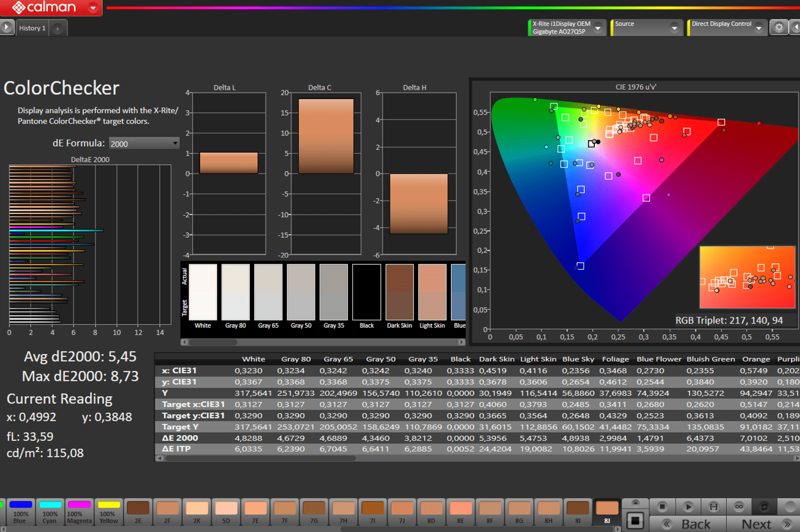Click the Calman logo menu
This screenshot has height=532, width=800.
pos(50,7)
